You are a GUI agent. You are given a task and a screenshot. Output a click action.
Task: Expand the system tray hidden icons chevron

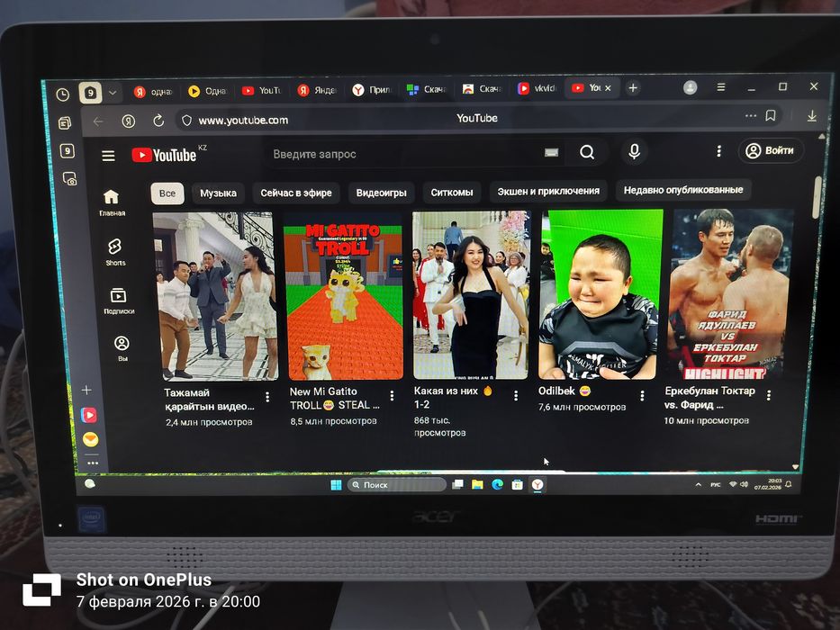click(698, 485)
